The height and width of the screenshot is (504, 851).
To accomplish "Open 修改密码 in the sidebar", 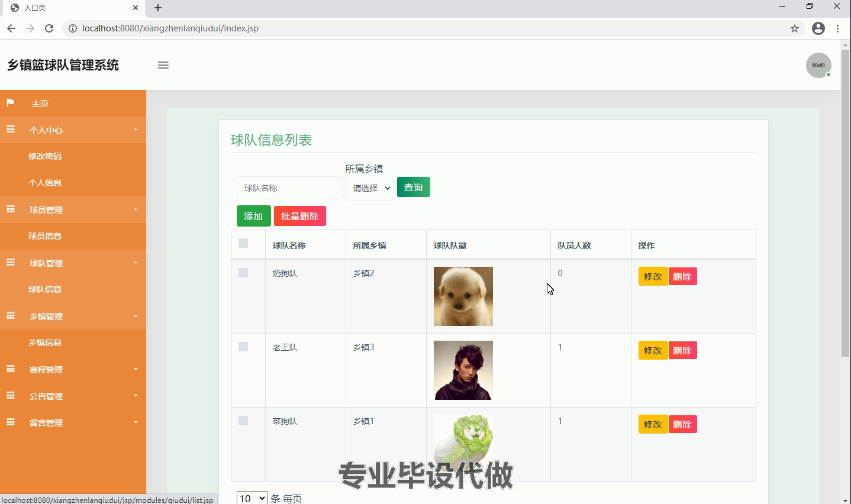I will tap(45, 156).
